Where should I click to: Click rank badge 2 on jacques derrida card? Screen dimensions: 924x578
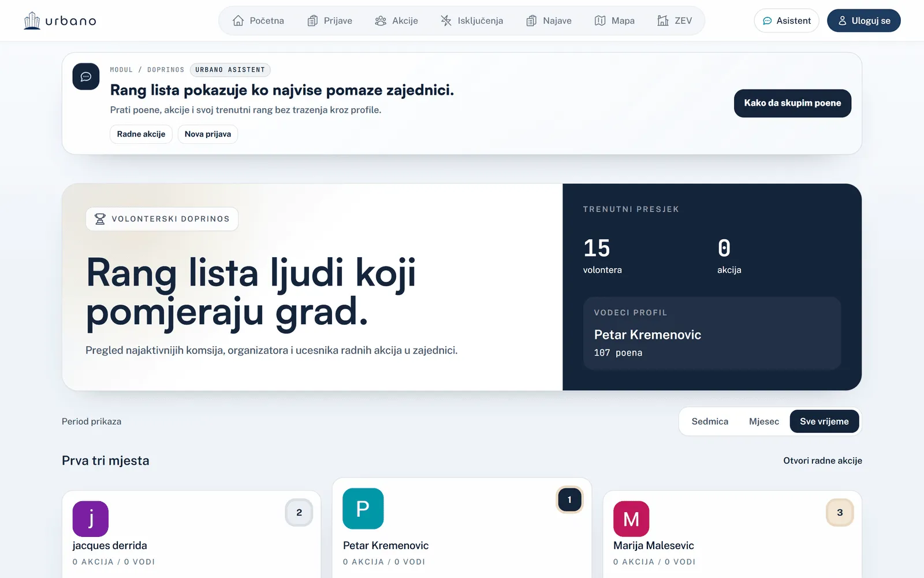point(299,513)
